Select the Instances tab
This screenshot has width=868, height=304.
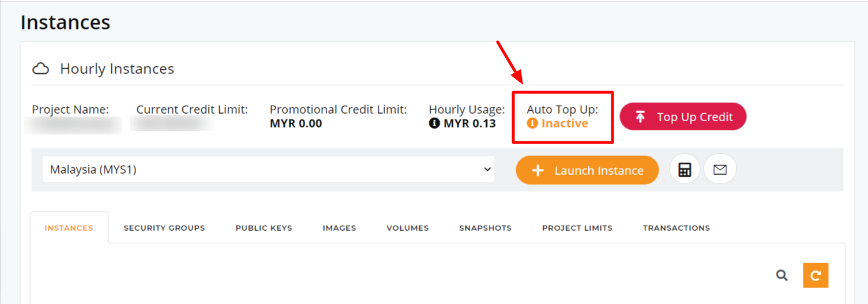tap(69, 228)
